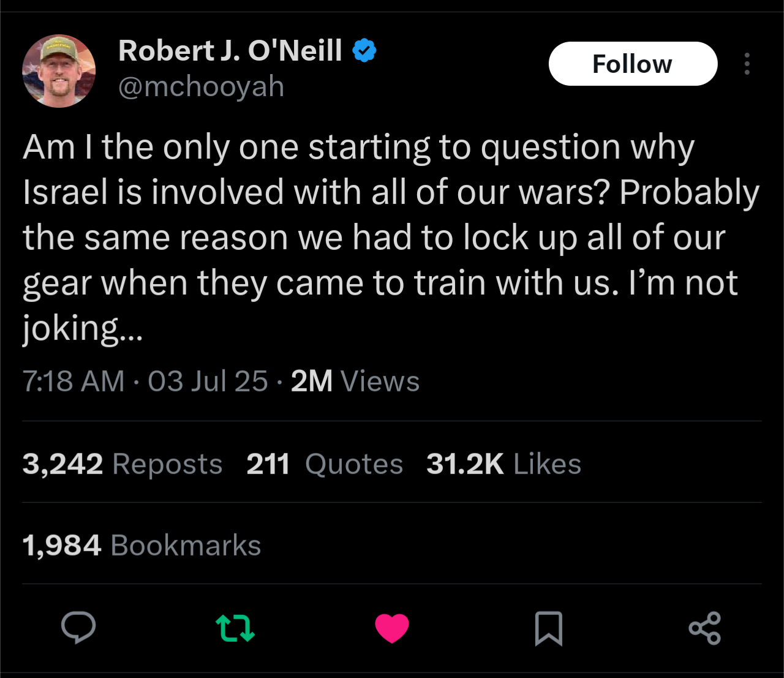This screenshot has height=678, width=784.
Task: Toggle the bookmark icon
Action: click(x=548, y=628)
